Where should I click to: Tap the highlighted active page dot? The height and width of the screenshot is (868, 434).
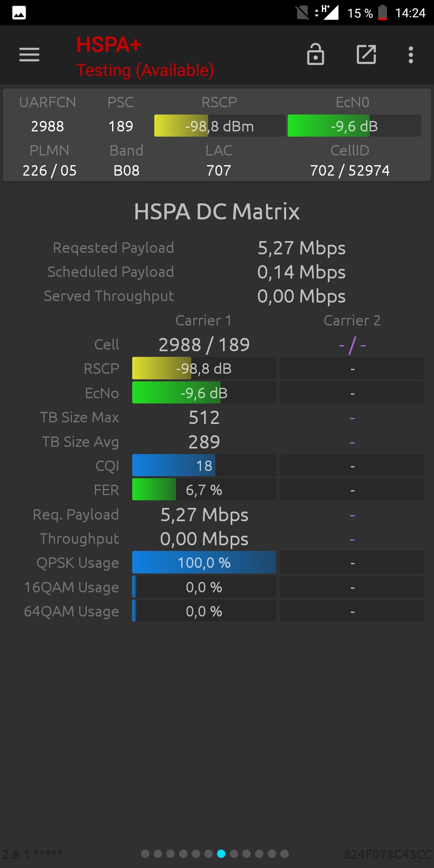tap(221, 854)
